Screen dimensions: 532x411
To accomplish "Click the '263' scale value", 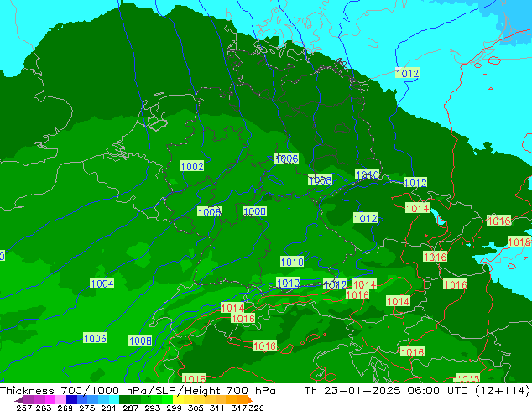I will click(x=44, y=408).
